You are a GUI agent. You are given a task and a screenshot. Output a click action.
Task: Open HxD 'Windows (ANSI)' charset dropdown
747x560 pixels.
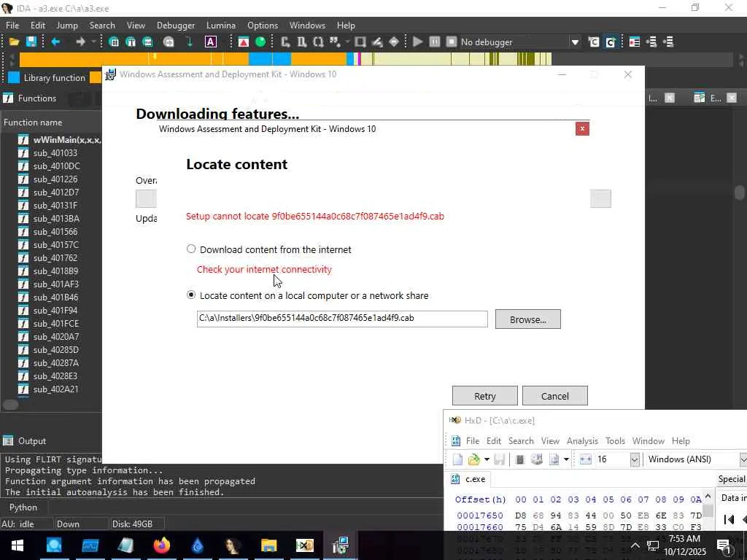pos(742,459)
